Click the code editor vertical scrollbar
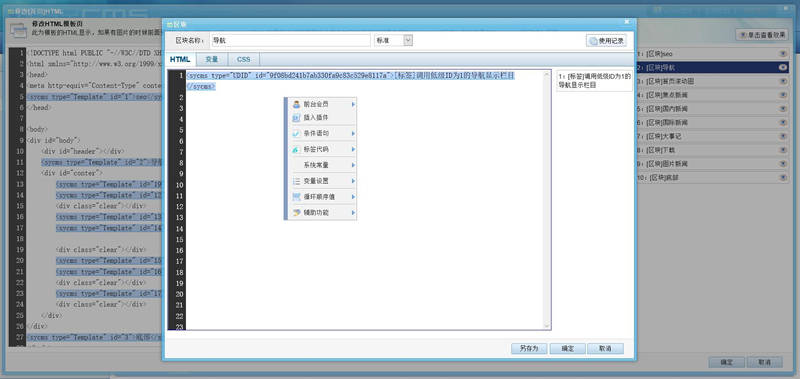Screen dimensions: 800x379 pyautogui.click(x=547, y=199)
